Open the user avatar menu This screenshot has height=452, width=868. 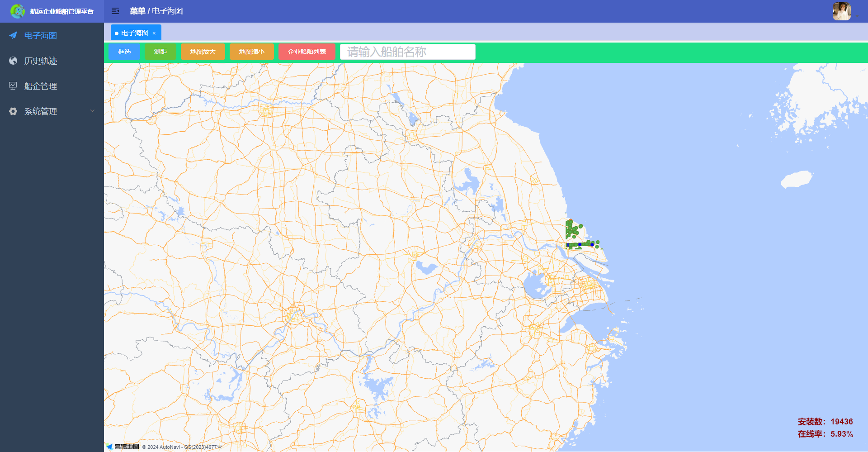tap(842, 11)
